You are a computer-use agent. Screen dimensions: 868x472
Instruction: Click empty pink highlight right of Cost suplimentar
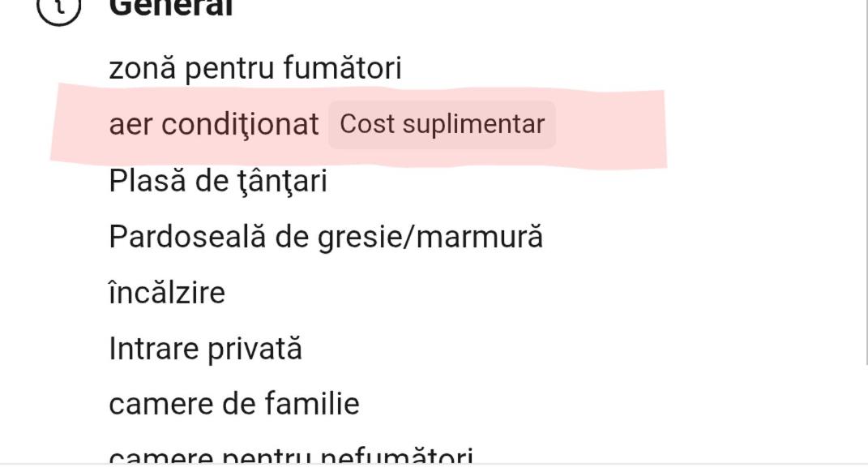click(609, 125)
